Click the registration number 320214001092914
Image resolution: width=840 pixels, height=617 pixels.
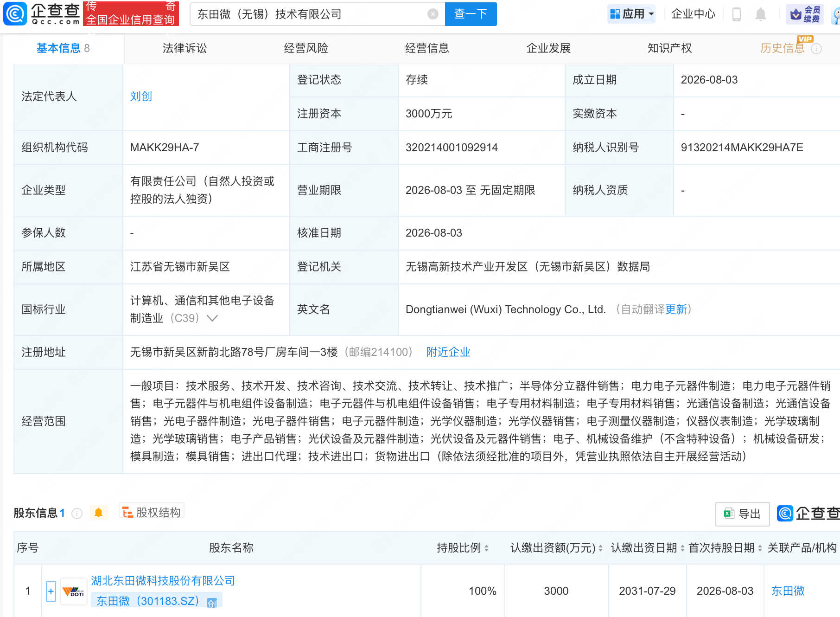452,148
